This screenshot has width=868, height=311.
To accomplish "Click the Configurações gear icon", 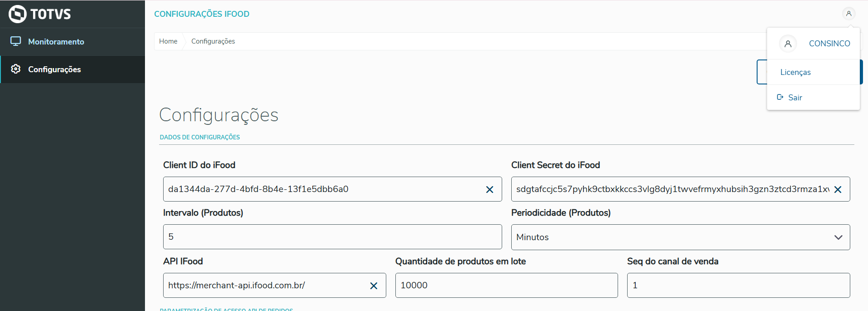I will 16,69.
